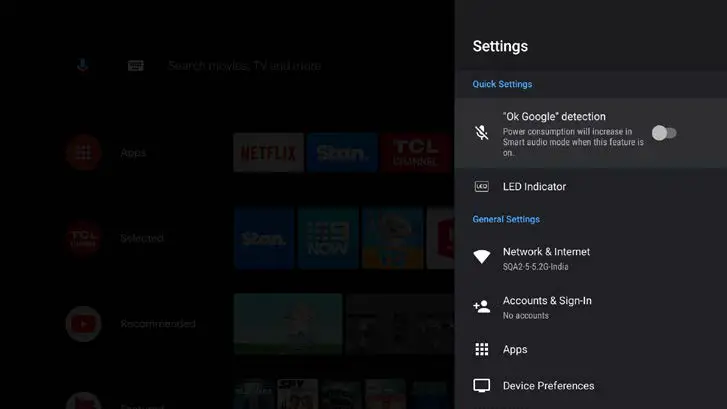The image size is (727, 409).
Task: Enable the "Ok Google" detection switch
Action: [x=663, y=133]
